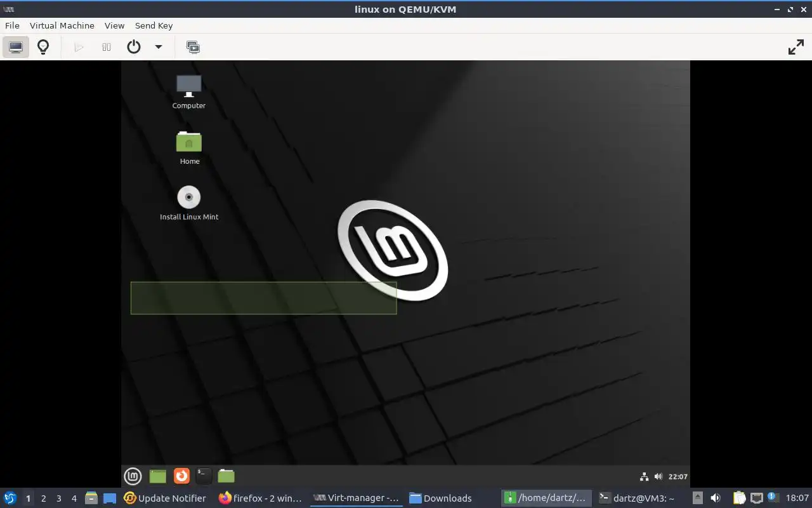The image size is (812, 508).
Task: Click host tray eject icon
Action: click(x=697, y=498)
